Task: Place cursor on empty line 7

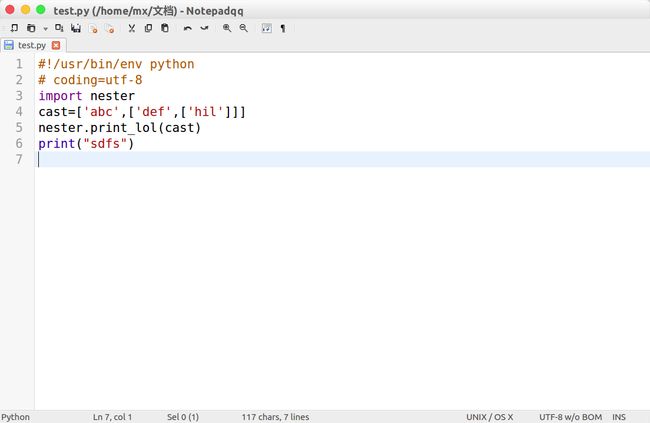Action: [342, 159]
